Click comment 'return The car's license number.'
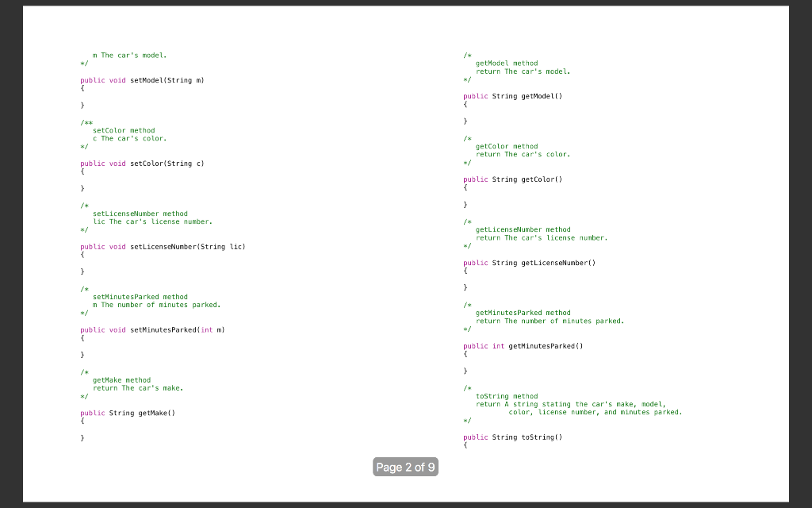 click(542, 238)
